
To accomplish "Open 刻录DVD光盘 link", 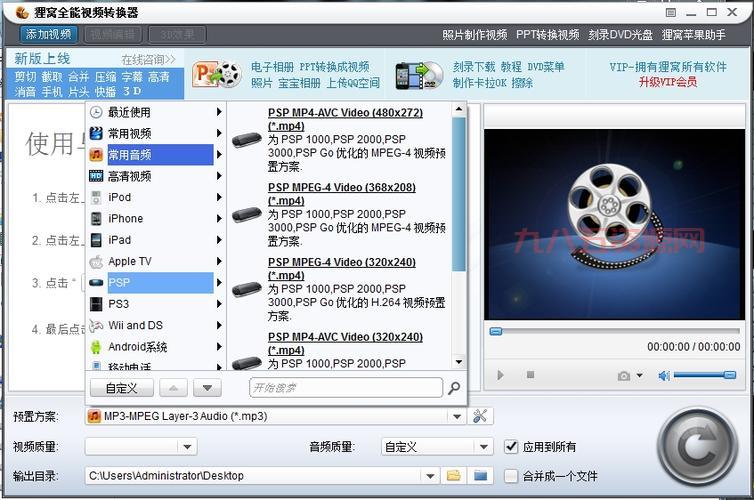I will [620, 35].
